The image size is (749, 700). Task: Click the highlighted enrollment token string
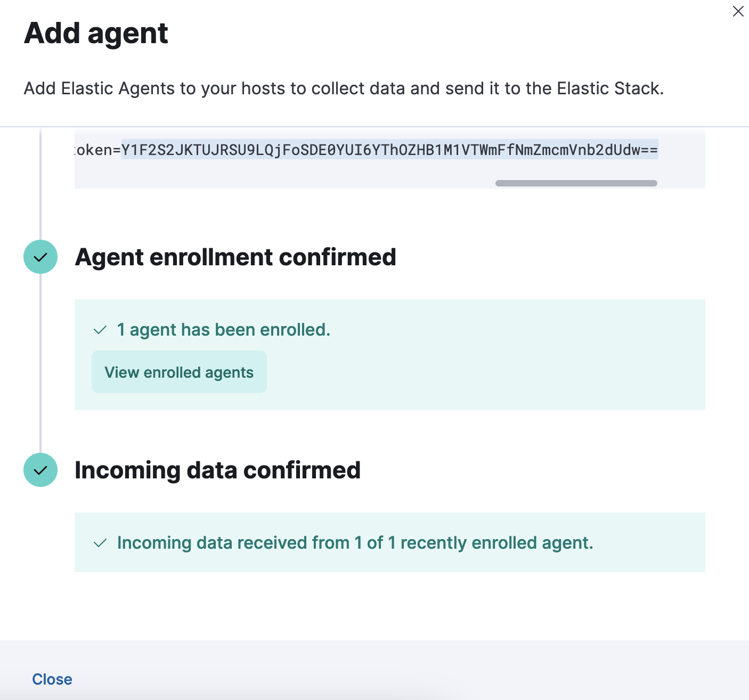coord(389,150)
